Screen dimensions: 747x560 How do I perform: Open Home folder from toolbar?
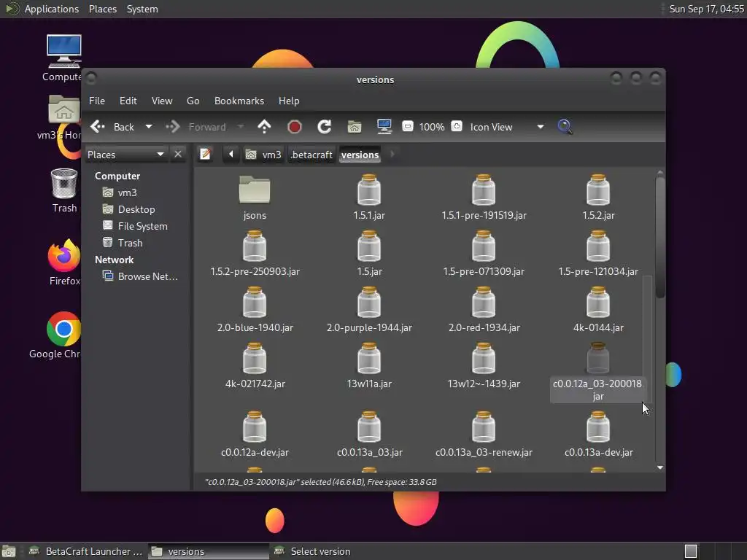pyautogui.click(x=354, y=127)
